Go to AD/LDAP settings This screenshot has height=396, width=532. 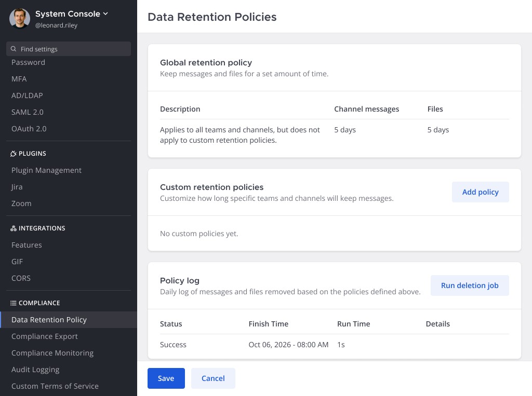click(x=27, y=95)
